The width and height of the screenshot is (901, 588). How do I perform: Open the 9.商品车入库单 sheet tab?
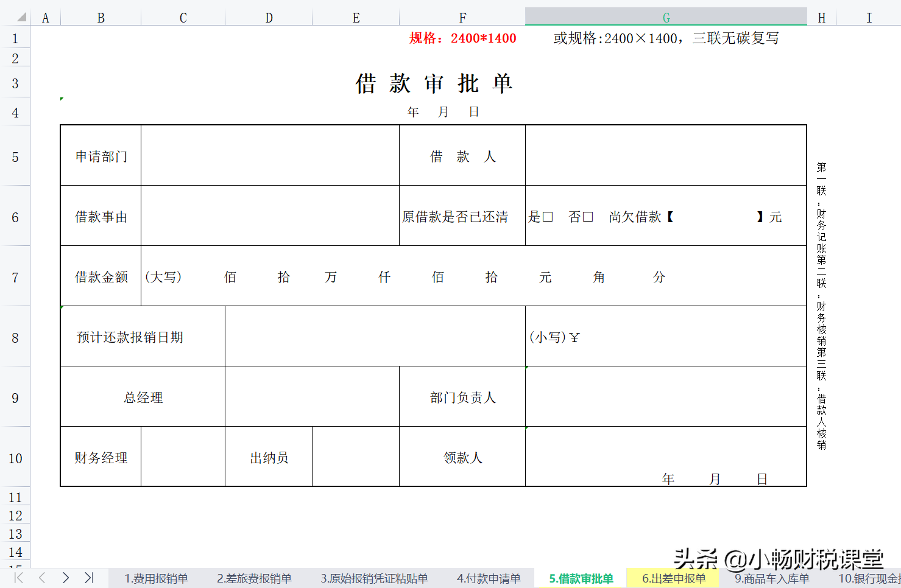772,578
